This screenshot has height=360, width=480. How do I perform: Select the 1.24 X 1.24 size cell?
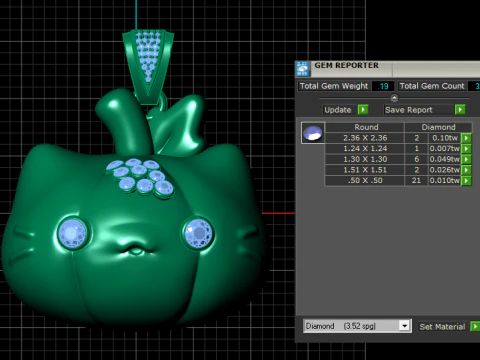365,149
